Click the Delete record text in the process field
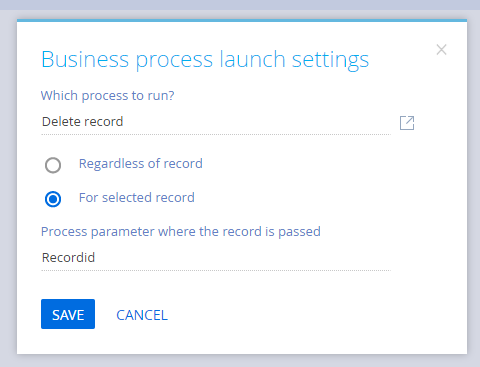 [x=83, y=122]
